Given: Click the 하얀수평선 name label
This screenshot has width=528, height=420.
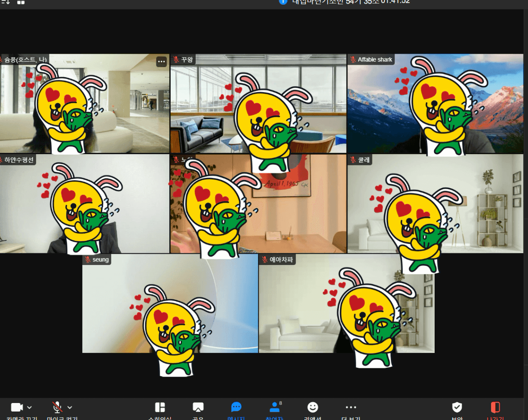Looking at the screenshot, I should [19, 160].
